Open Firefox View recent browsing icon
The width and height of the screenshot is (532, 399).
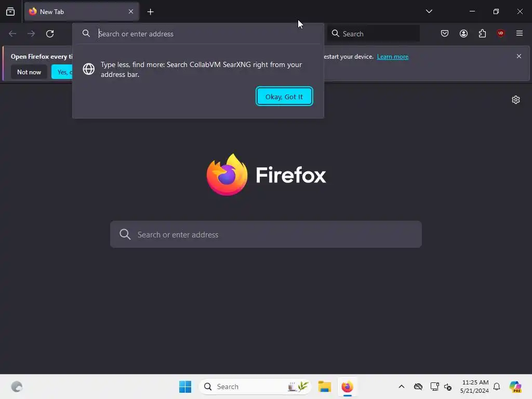pos(10,11)
